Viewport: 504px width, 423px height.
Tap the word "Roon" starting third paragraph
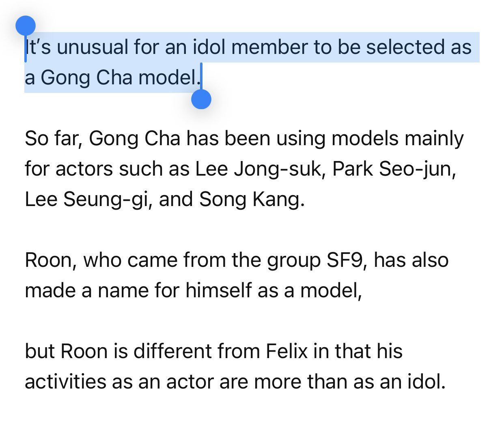pos(48,260)
